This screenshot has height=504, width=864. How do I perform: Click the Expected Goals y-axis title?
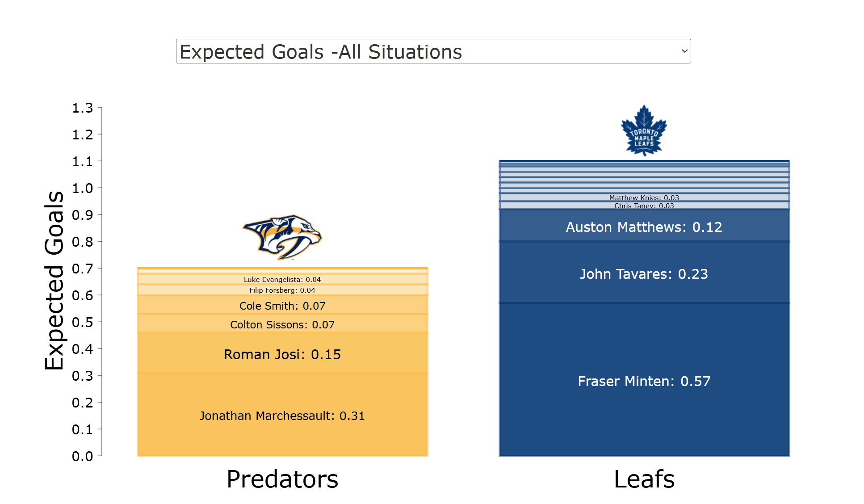click(x=54, y=281)
